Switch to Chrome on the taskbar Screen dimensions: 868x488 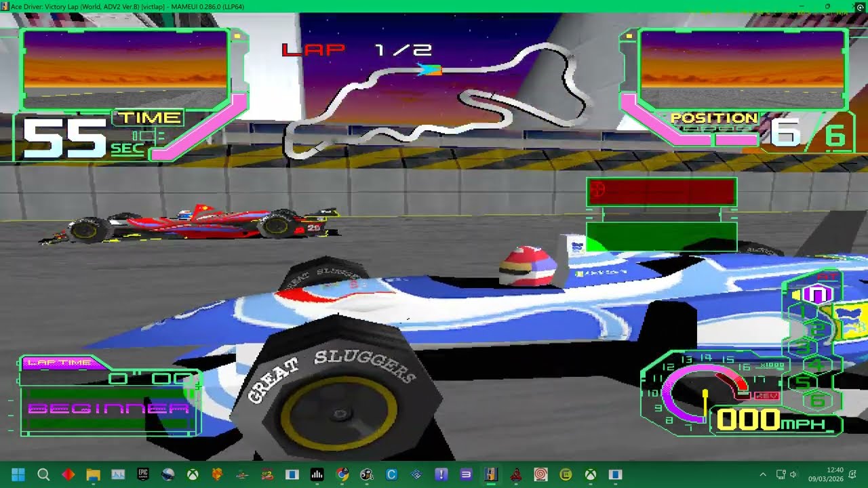pos(342,474)
